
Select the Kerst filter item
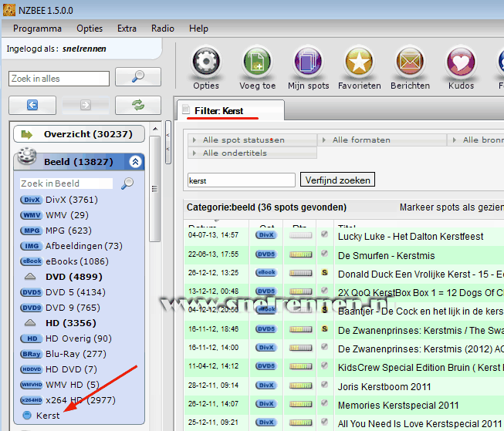point(42,416)
